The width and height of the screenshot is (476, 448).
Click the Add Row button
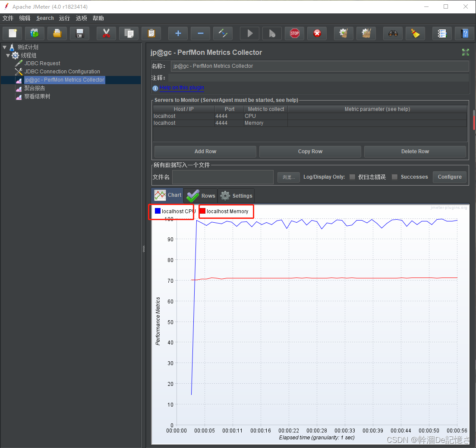click(205, 151)
